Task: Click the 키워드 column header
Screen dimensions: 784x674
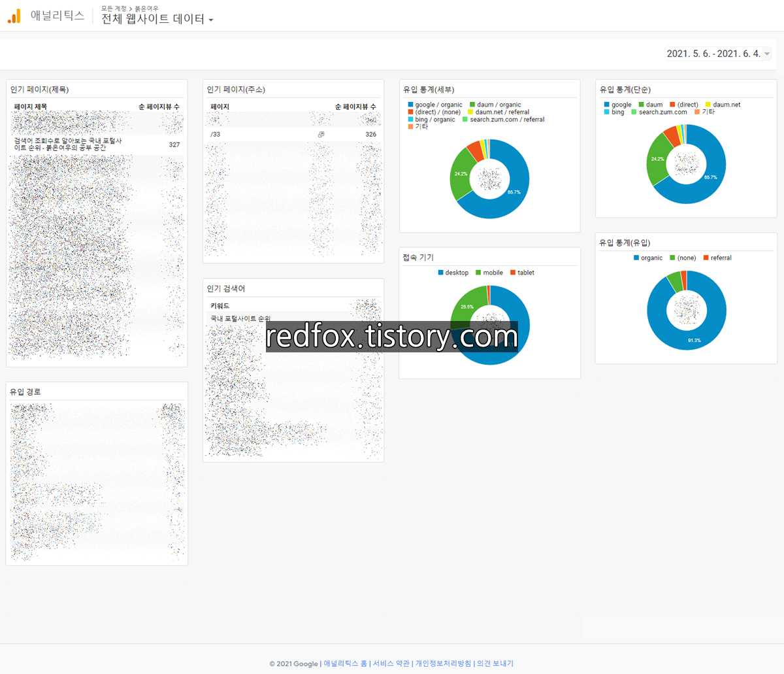Action: click(220, 306)
